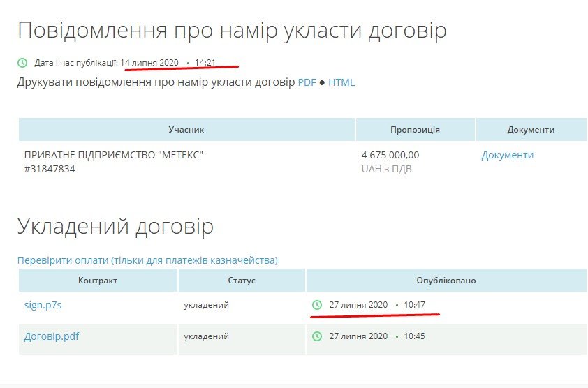This screenshot has width=588, height=388.
Task: Click the 27 липня 2020 10:47 timestamp
Action: (377, 305)
